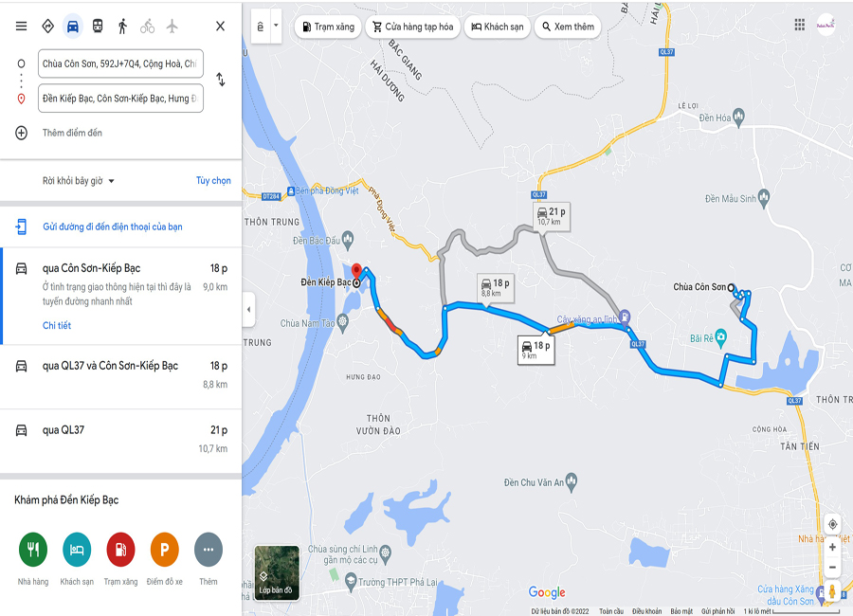853x616 pixels.
Task: Open the language input tool dropdown arrow
Action: pos(276,26)
